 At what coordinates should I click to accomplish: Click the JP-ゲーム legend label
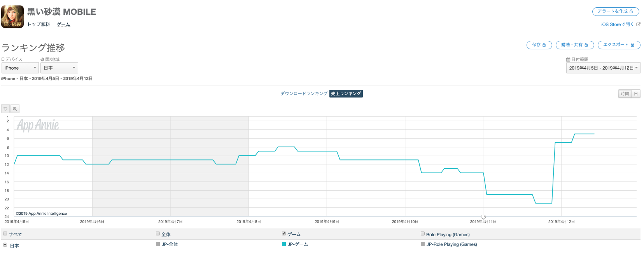pyautogui.click(x=298, y=244)
